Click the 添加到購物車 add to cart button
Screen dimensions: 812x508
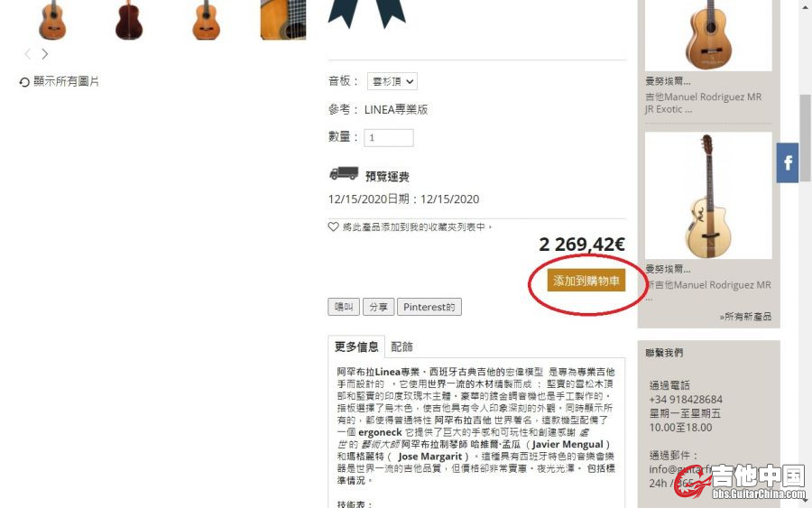pos(586,281)
